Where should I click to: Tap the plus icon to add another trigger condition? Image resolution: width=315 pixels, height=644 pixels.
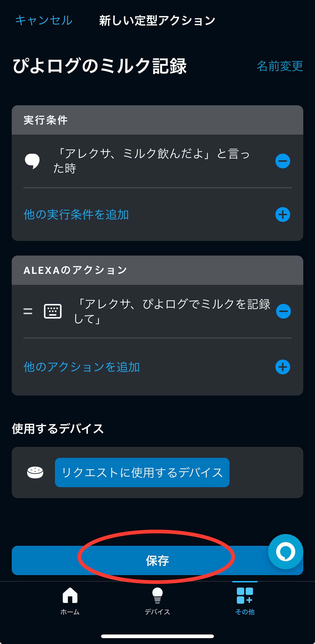[x=283, y=215]
